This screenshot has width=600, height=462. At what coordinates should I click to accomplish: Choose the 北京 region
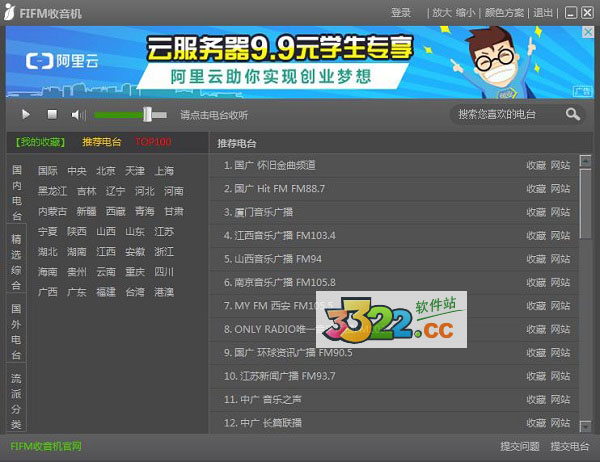[106, 171]
